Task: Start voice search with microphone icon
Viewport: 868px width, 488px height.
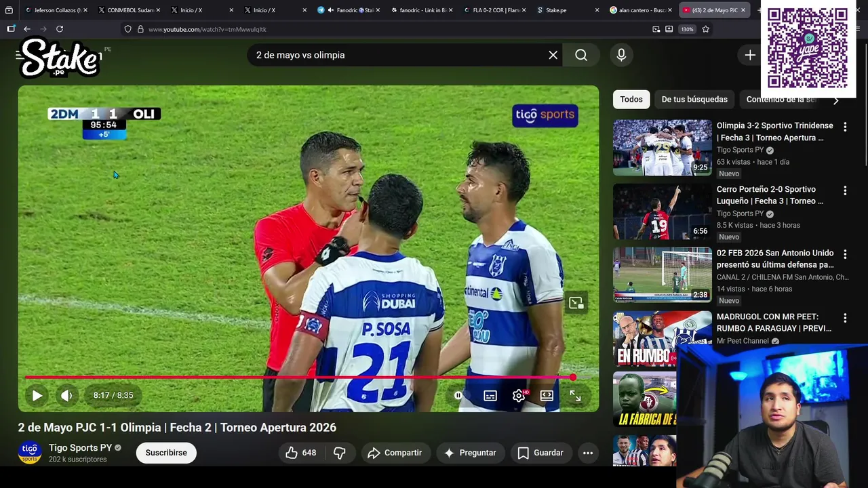Action: (621, 55)
